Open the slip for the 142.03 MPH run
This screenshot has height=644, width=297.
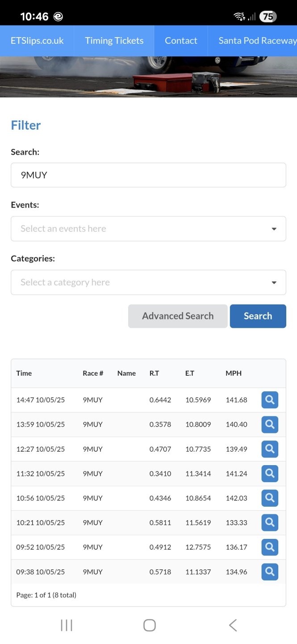270,498
